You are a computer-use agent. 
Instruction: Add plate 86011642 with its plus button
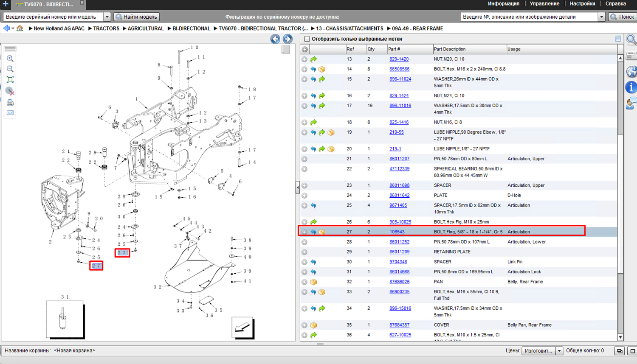[304, 196]
